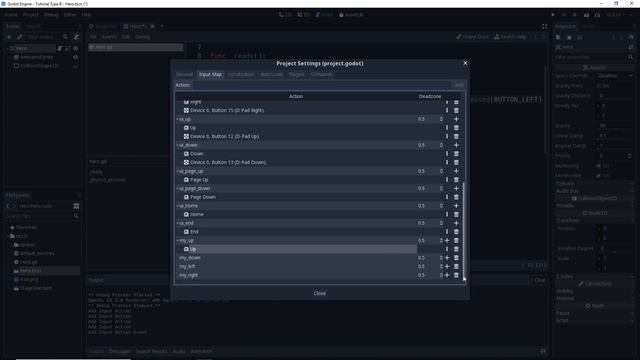This screenshot has height=360, width=640.
Task: Click Clear in the Output panel
Action: [540, 280]
